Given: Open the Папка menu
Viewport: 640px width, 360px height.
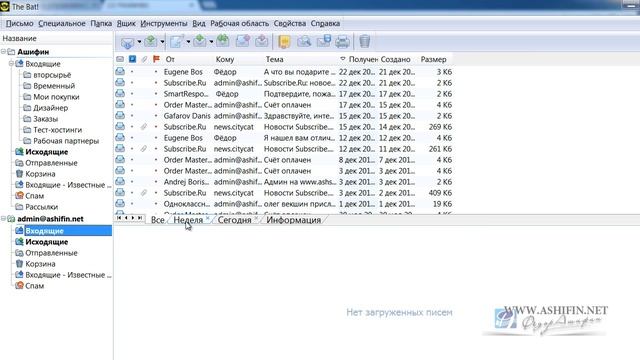Looking at the screenshot, I should [101, 23].
